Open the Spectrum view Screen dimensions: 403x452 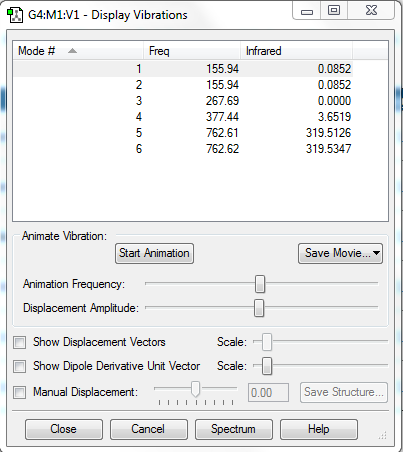click(234, 429)
